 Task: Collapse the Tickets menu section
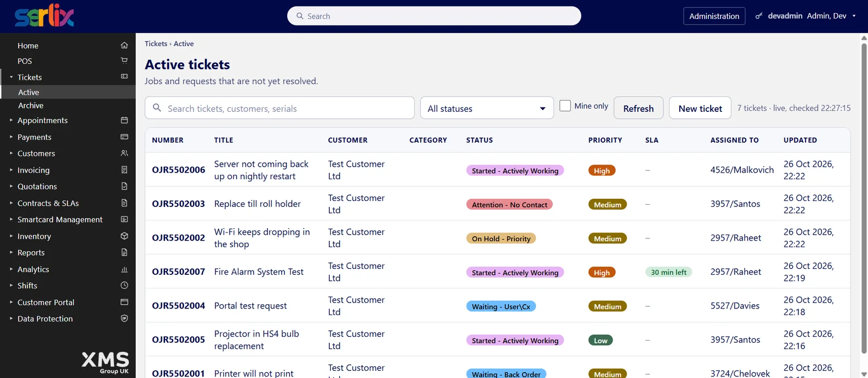[x=11, y=77]
